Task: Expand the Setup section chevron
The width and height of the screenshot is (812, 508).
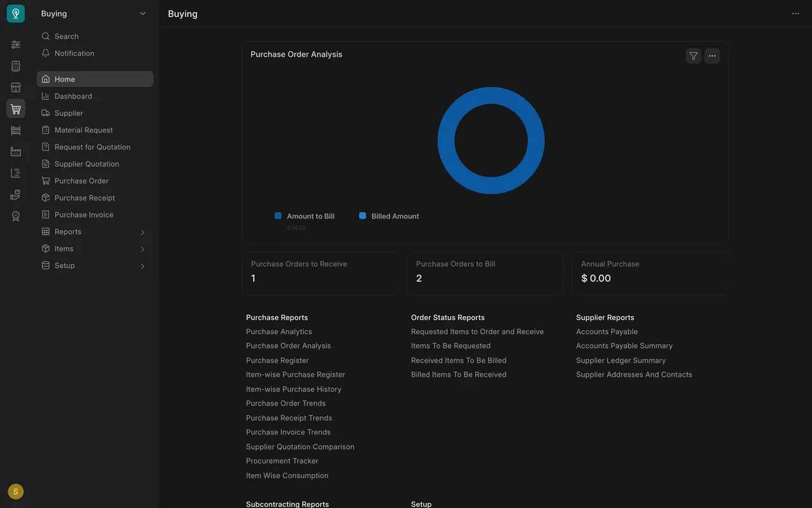Action: tap(143, 266)
